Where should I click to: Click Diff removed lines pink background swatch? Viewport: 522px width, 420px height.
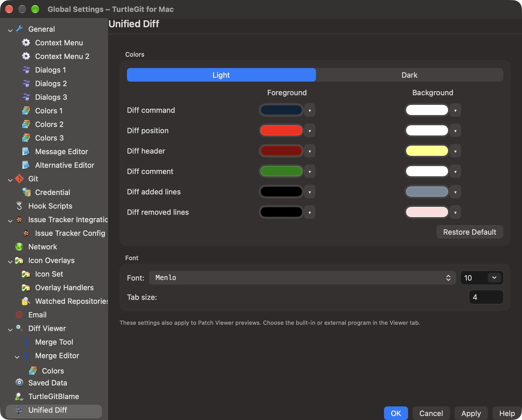[x=427, y=212]
